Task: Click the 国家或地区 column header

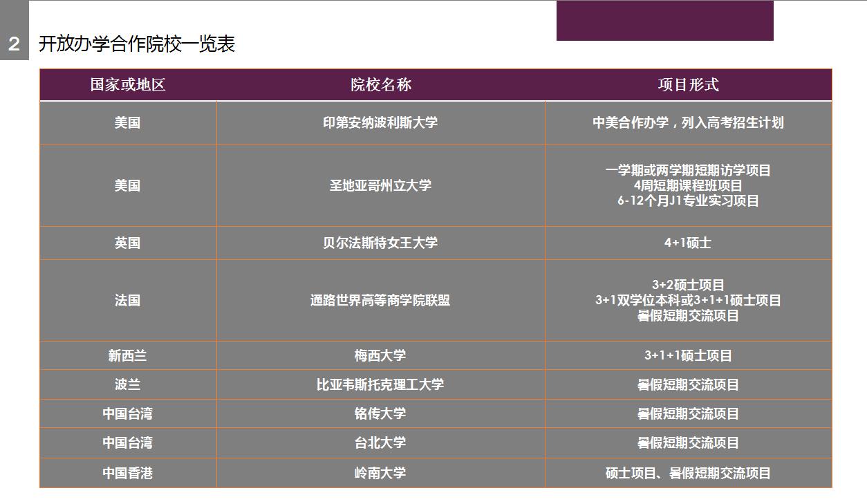Action: click(128, 85)
